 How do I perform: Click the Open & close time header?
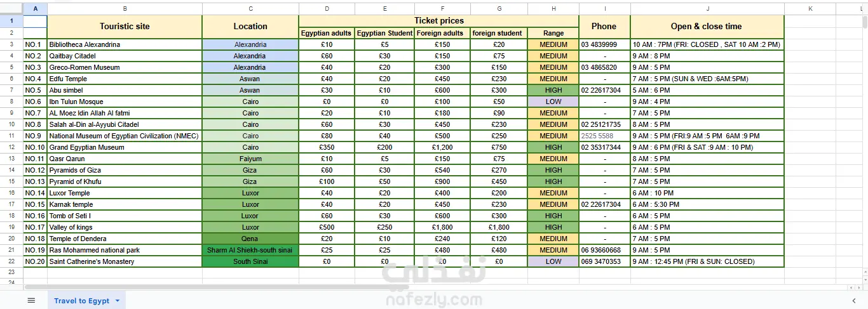click(707, 27)
